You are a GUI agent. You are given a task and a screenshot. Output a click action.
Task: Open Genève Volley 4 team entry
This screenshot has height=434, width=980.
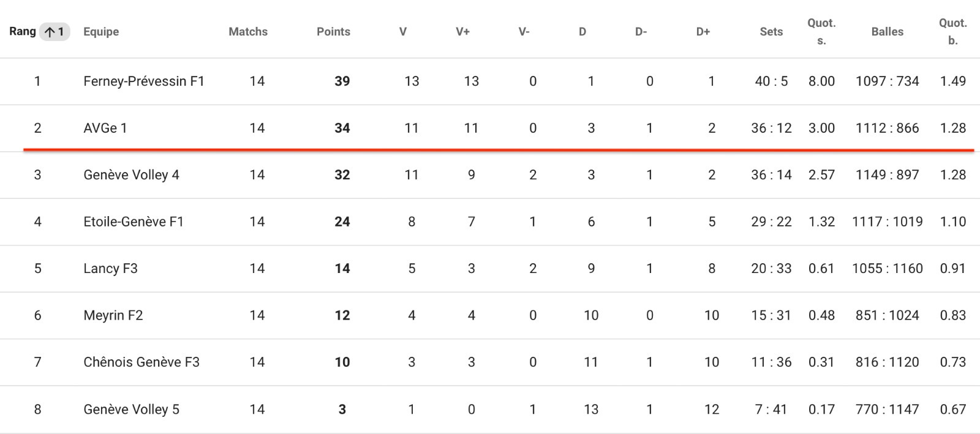point(131,175)
